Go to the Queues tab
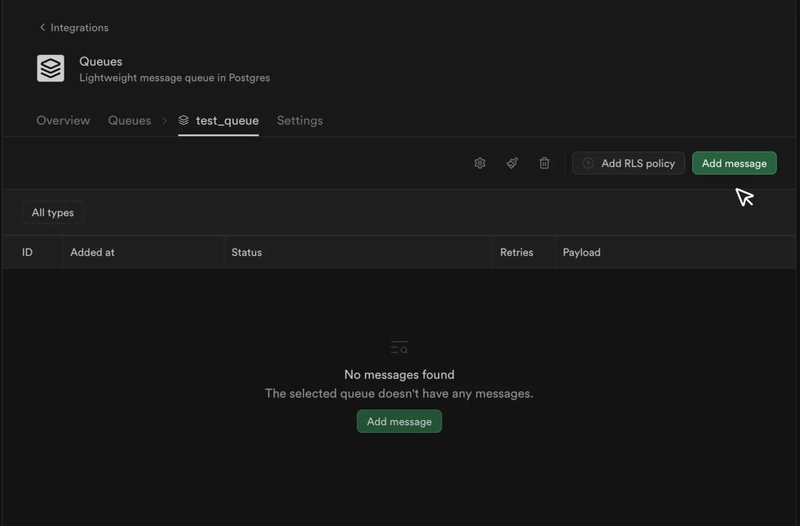This screenshot has height=526, width=800. coord(129,120)
